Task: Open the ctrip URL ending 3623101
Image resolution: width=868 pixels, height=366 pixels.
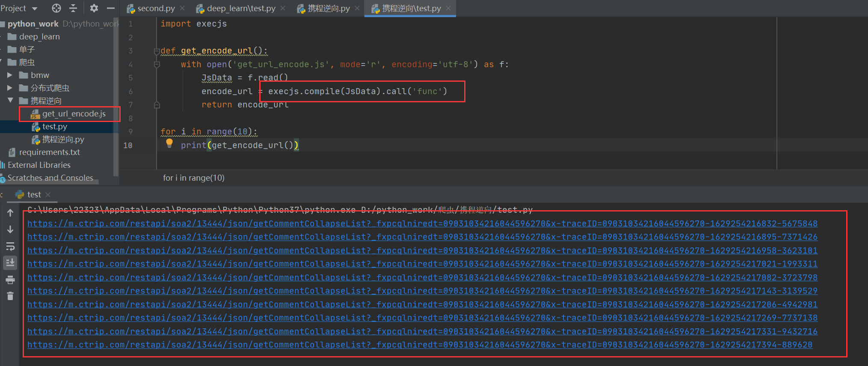Action: pyautogui.click(x=422, y=250)
